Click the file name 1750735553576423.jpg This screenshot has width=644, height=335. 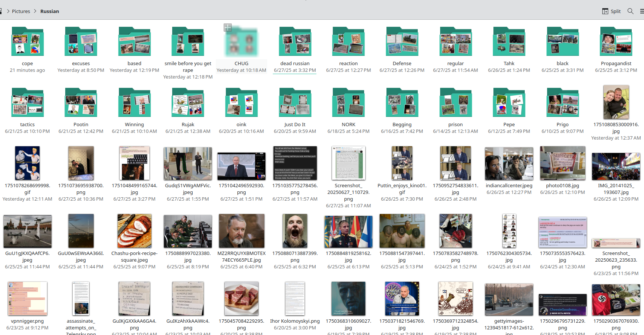[563, 256]
